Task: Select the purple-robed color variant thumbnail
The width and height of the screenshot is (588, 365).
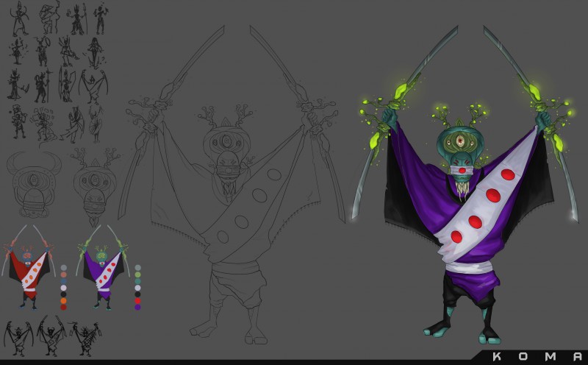Action: pos(103,267)
